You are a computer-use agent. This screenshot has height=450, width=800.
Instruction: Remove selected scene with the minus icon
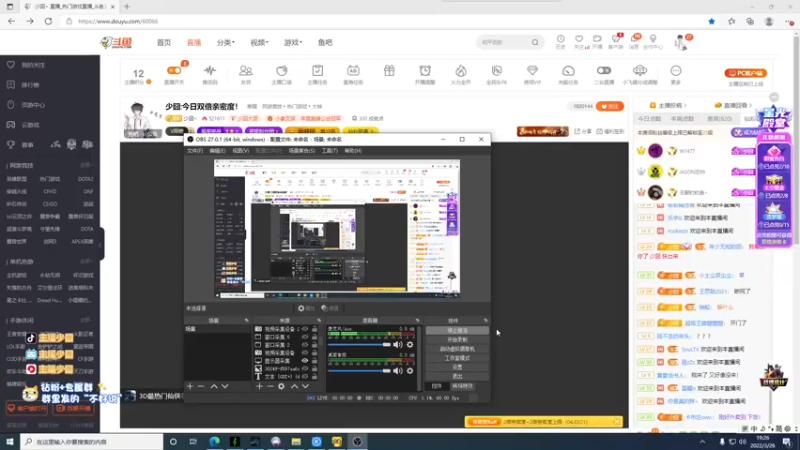click(201, 387)
